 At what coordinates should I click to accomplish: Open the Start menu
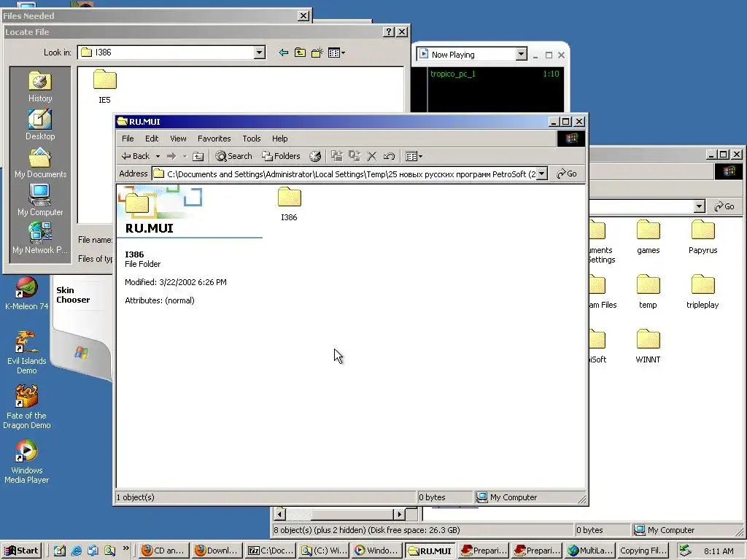[x=21, y=551]
